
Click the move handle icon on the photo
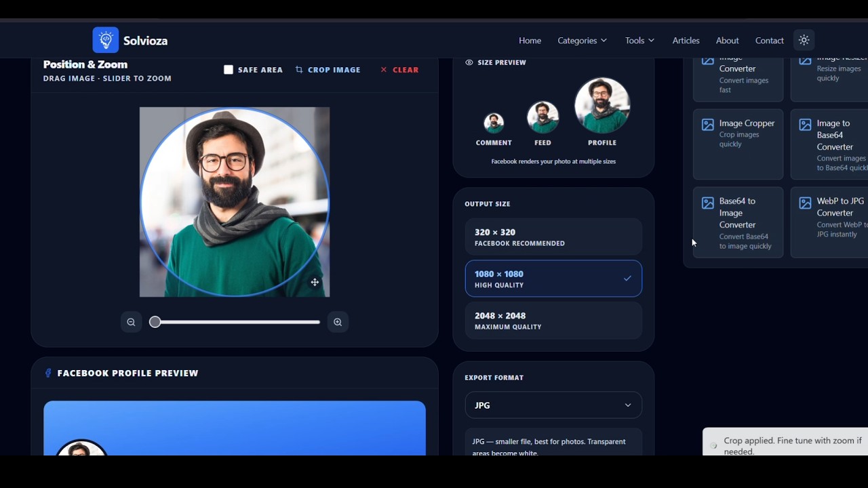[x=315, y=282]
